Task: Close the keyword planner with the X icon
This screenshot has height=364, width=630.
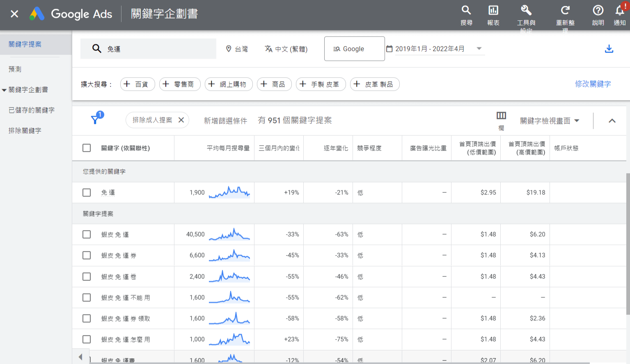Action: point(14,14)
